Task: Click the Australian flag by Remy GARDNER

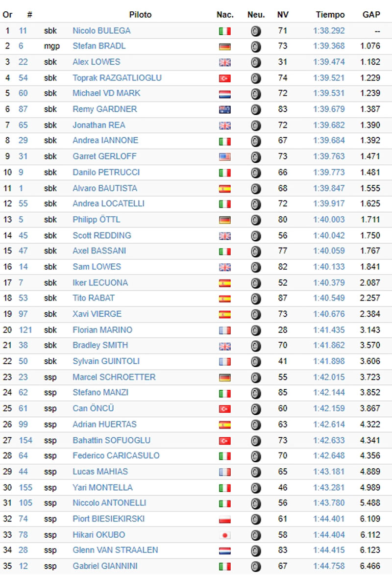Action: [224, 109]
